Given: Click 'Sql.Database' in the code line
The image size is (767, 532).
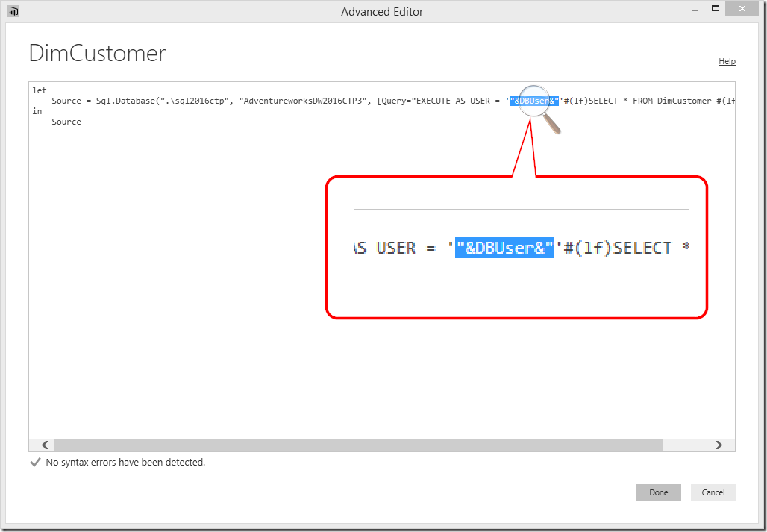Looking at the screenshot, I should click(125, 101).
